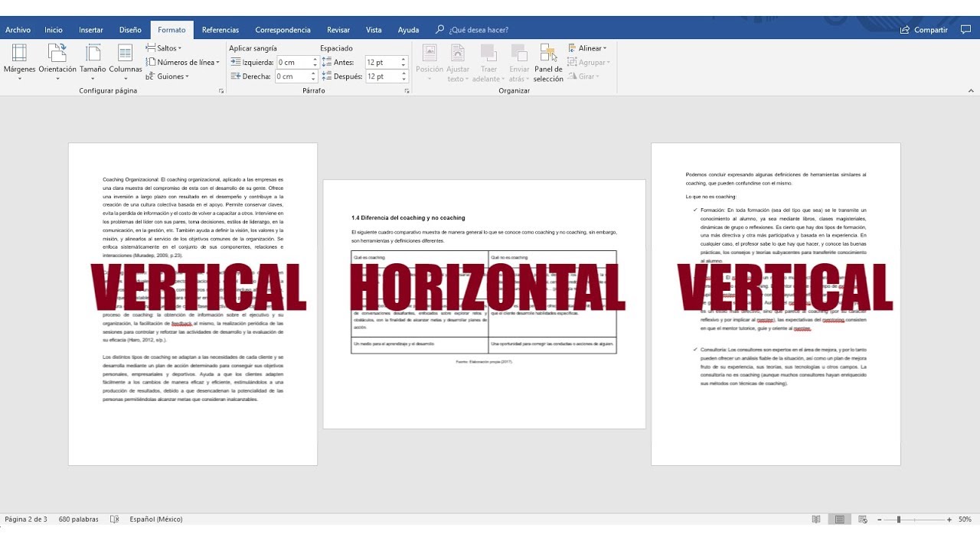
Task: Expand the Girar rotate dropdown
Action: coord(583,77)
